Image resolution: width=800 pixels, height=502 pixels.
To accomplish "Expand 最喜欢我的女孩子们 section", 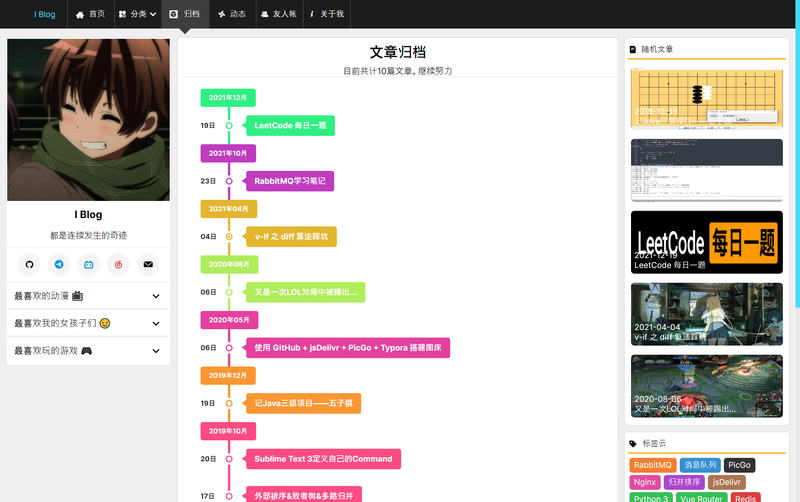I will [88, 323].
